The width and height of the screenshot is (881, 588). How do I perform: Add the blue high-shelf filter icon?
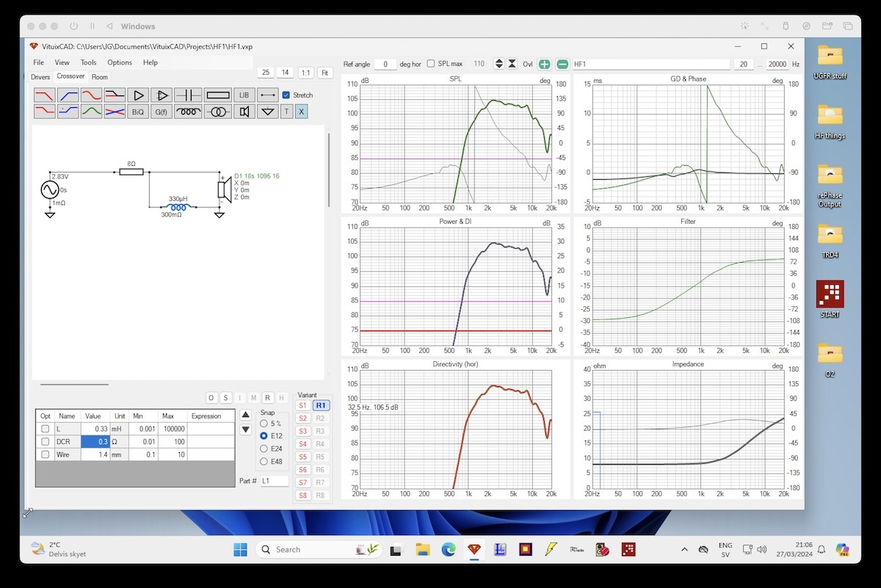coord(68,112)
